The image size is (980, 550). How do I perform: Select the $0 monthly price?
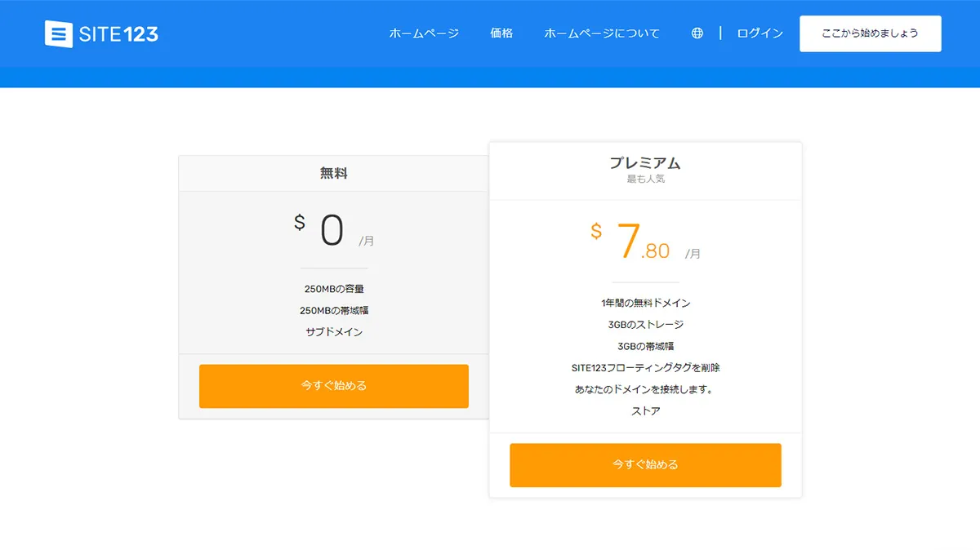coord(332,231)
